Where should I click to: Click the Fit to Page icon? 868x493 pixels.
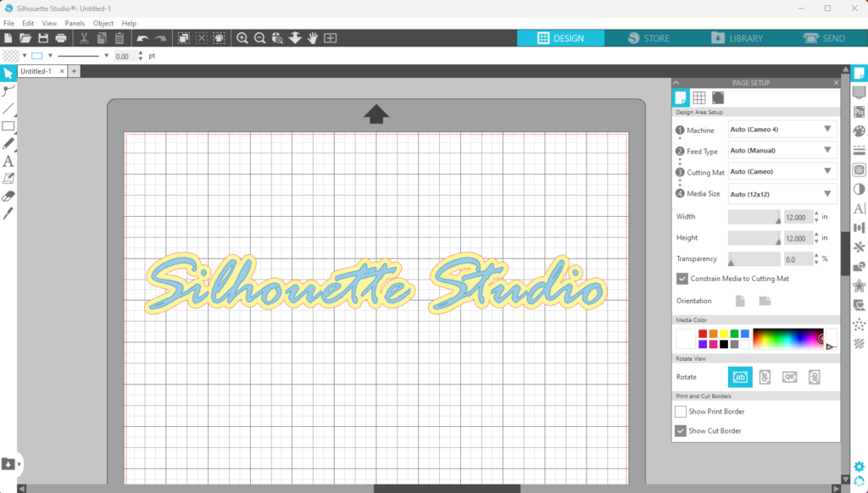pos(331,38)
